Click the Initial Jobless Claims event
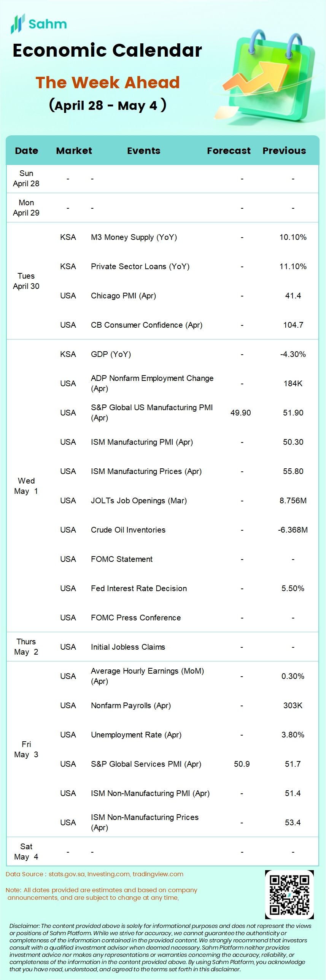 pyautogui.click(x=127, y=647)
